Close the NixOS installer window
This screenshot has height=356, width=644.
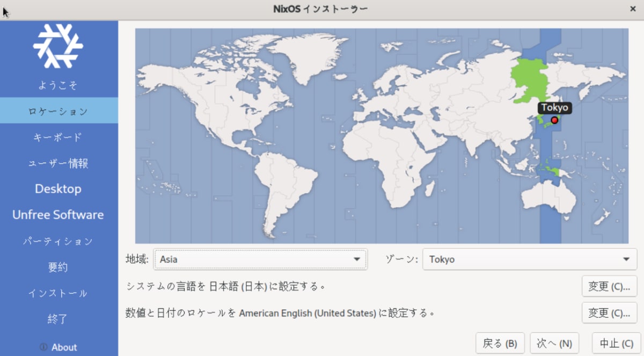(633, 9)
